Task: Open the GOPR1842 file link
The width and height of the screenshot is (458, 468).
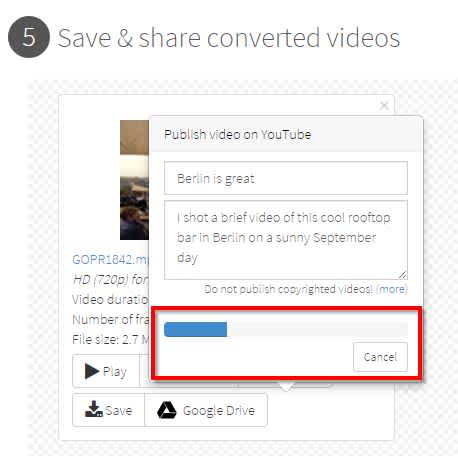Action: (x=110, y=259)
